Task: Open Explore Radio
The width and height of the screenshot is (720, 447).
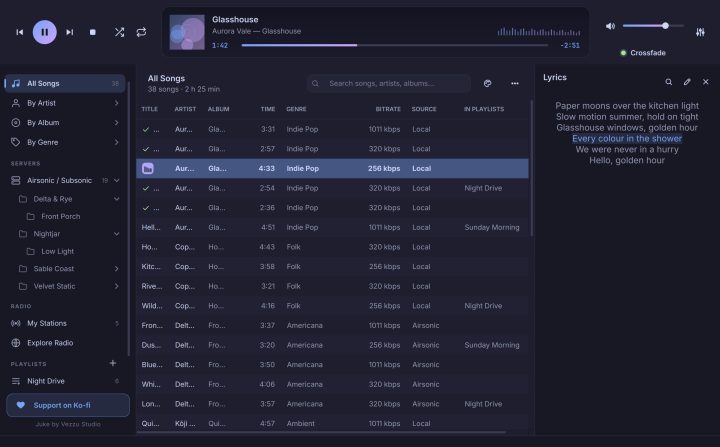Action: pos(65,343)
